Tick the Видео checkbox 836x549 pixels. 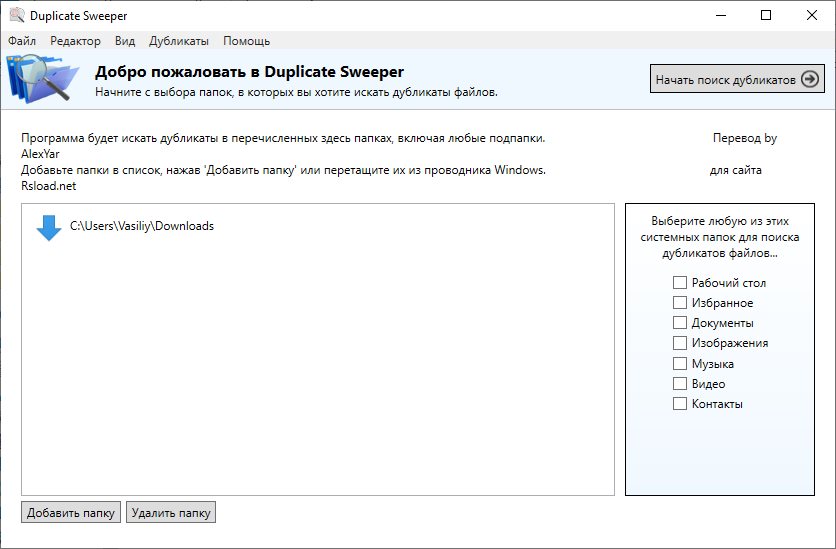[680, 384]
